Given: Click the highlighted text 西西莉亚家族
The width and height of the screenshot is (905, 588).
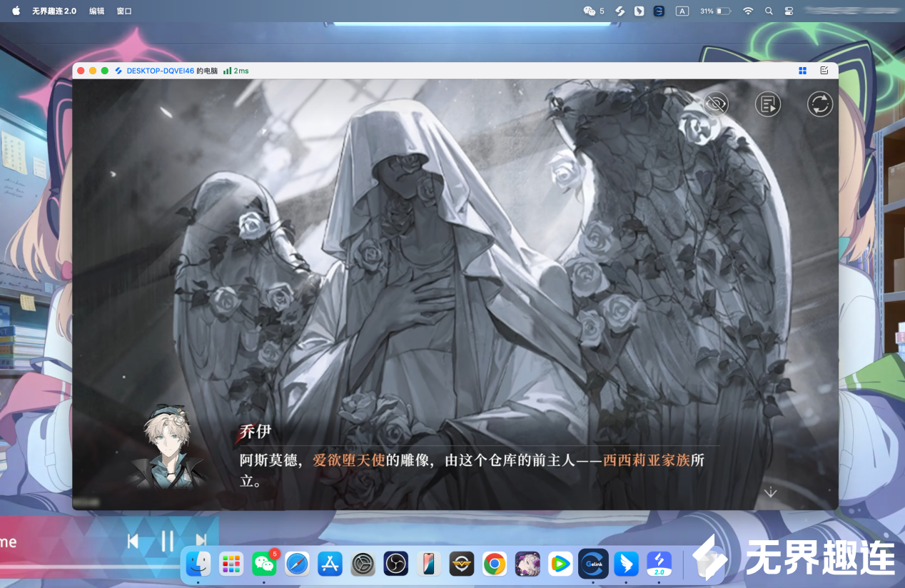Looking at the screenshot, I should [x=647, y=460].
